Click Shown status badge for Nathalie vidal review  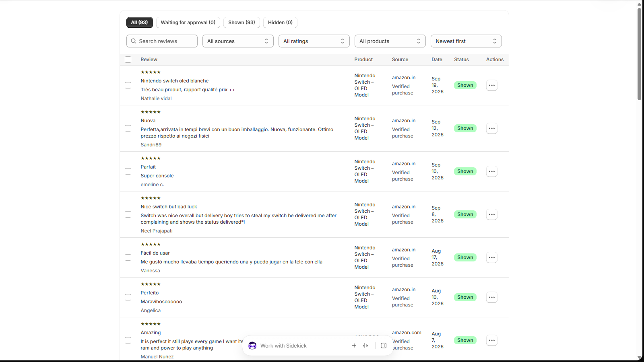click(465, 85)
